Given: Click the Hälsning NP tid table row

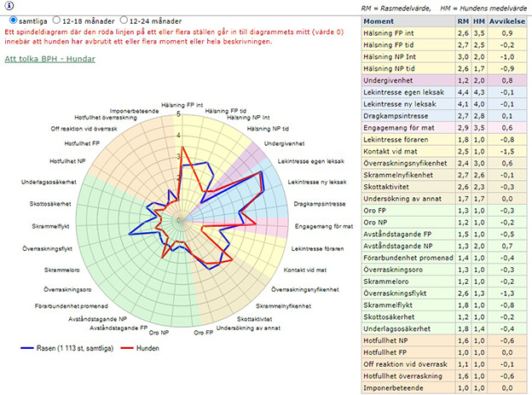Looking at the screenshot, I should (444, 68).
